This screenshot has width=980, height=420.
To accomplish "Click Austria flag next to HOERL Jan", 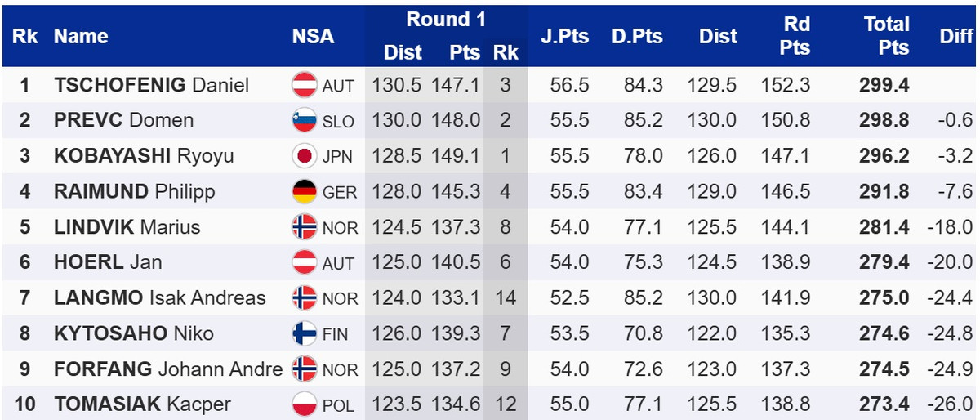I will pyautogui.click(x=305, y=262).
